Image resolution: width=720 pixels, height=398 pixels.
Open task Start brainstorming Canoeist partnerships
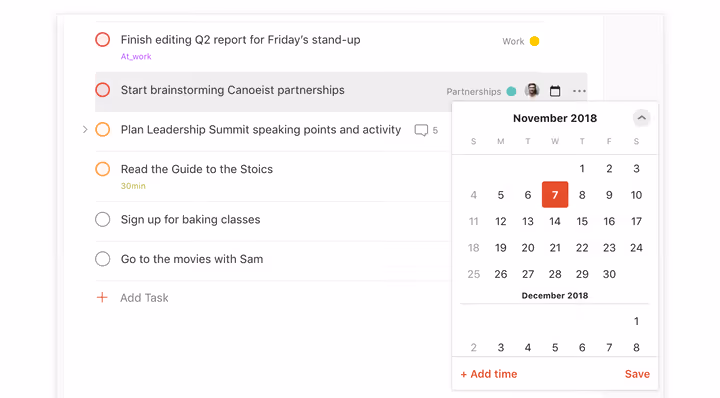(x=232, y=90)
